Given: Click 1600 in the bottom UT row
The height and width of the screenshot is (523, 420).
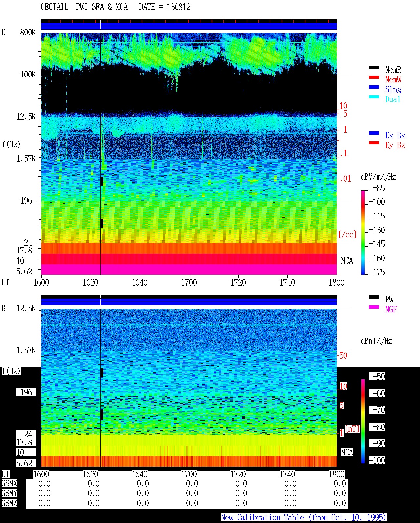Looking at the screenshot, I should [x=41, y=474].
